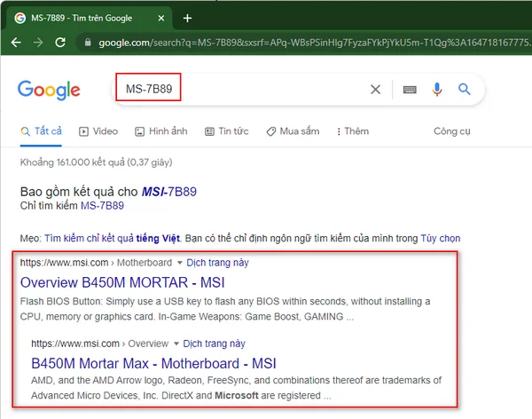The width and height of the screenshot is (532, 419).
Task: Click Dịch trang này for Motherboard result
Action: (x=217, y=263)
